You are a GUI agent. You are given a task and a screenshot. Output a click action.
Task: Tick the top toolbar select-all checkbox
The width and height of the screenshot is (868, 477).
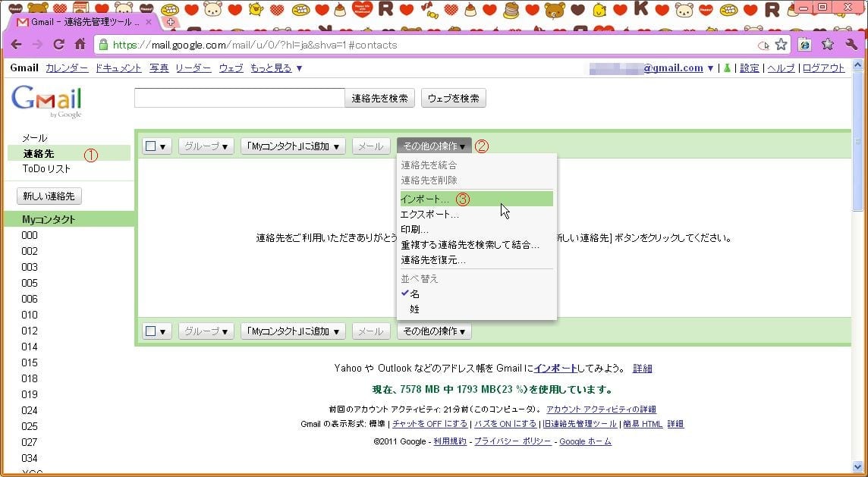pos(151,146)
